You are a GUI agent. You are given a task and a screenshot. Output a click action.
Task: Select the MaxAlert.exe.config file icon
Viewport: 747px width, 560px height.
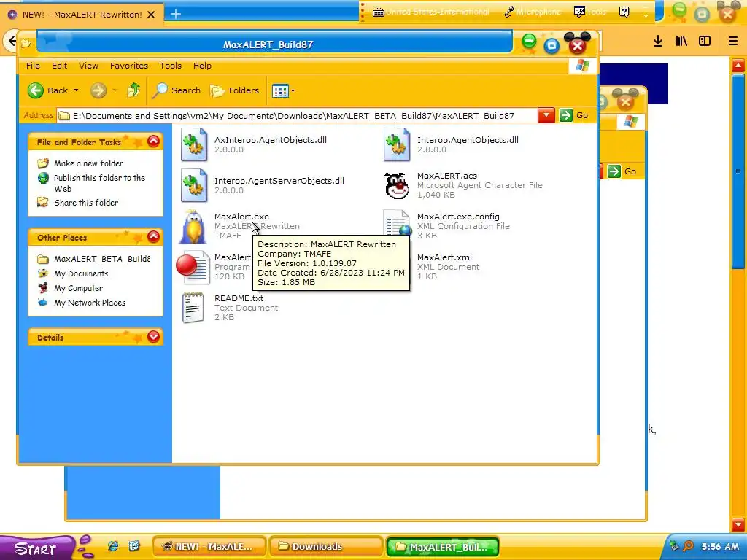click(397, 223)
